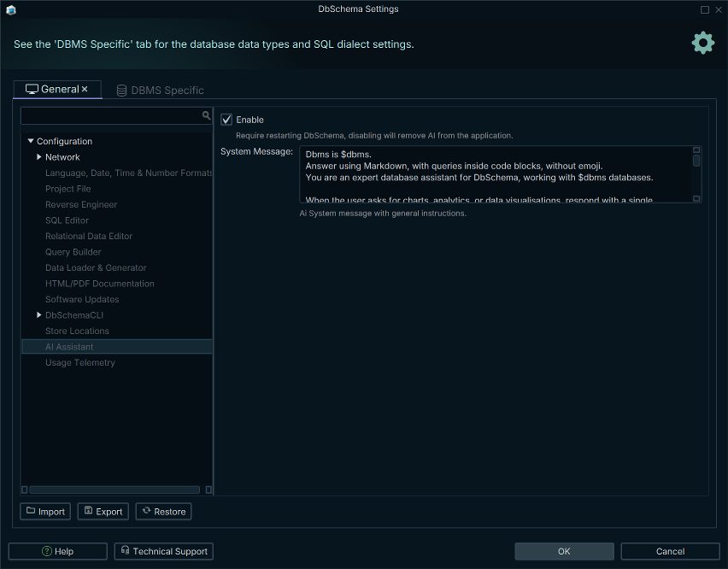The image size is (728, 569).
Task: Click the settings gear icon in header
Action: [703, 43]
